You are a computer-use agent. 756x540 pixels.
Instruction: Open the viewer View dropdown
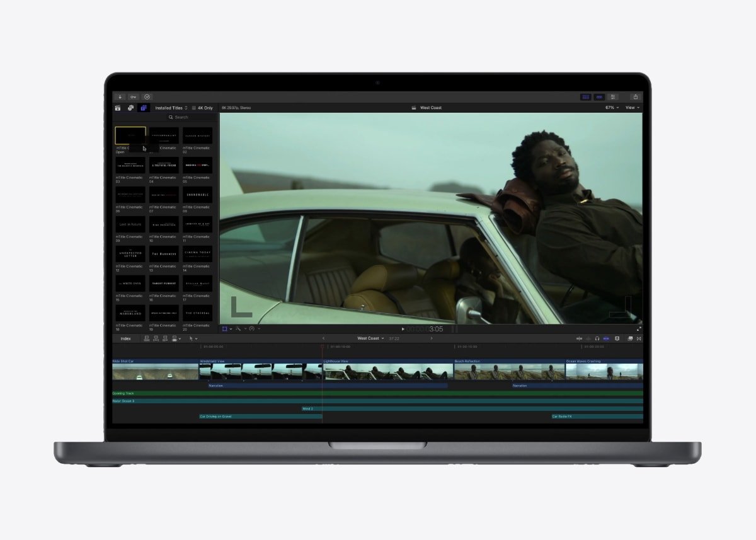point(632,108)
